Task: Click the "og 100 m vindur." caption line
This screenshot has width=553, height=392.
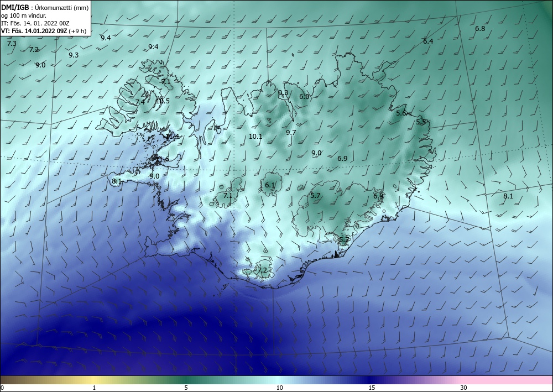Action: pos(24,16)
